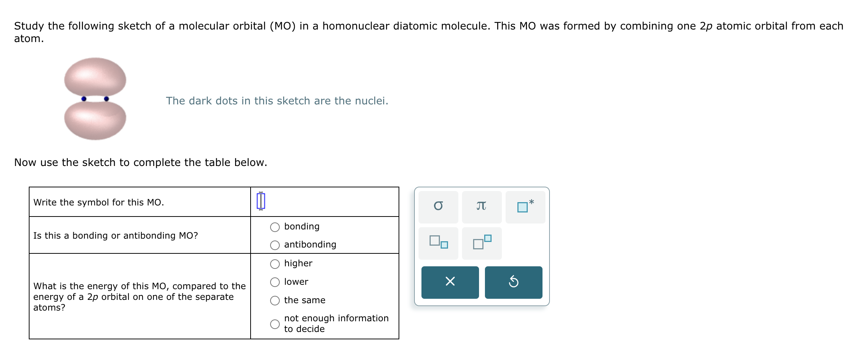Choose the lower energy option
The width and height of the screenshot is (868, 360).
275,282
